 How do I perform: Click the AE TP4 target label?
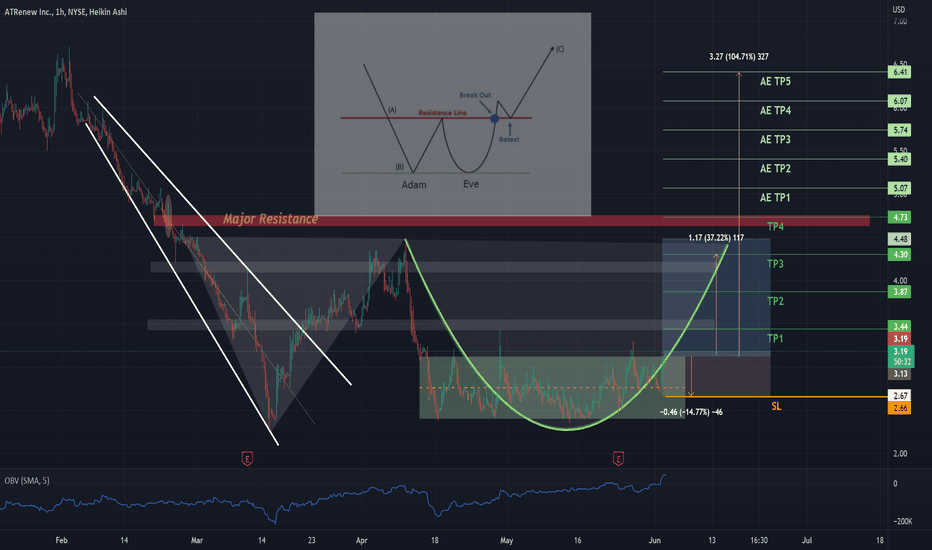775,111
